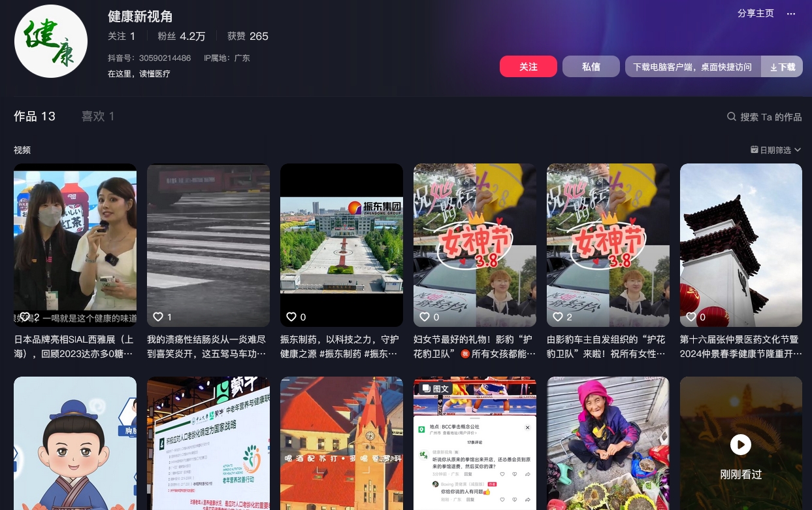The width and height of the screenshot is (812, 510).
Task: Open the SIAL exhibition video thumbnail
Action: click(x=75, y=245)
